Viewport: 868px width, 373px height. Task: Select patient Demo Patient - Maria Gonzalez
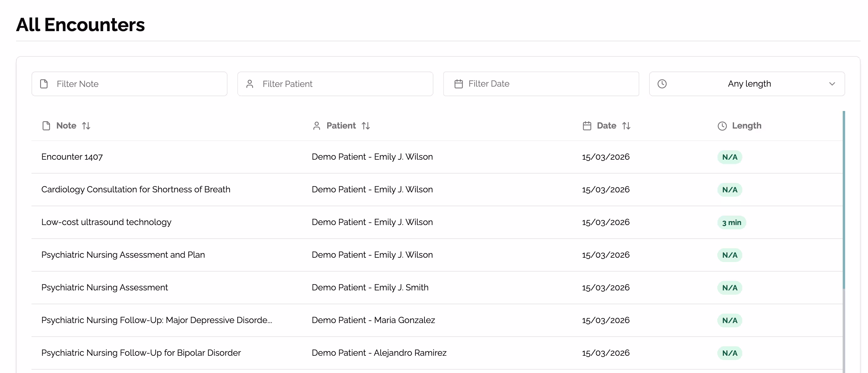(373, 320)
